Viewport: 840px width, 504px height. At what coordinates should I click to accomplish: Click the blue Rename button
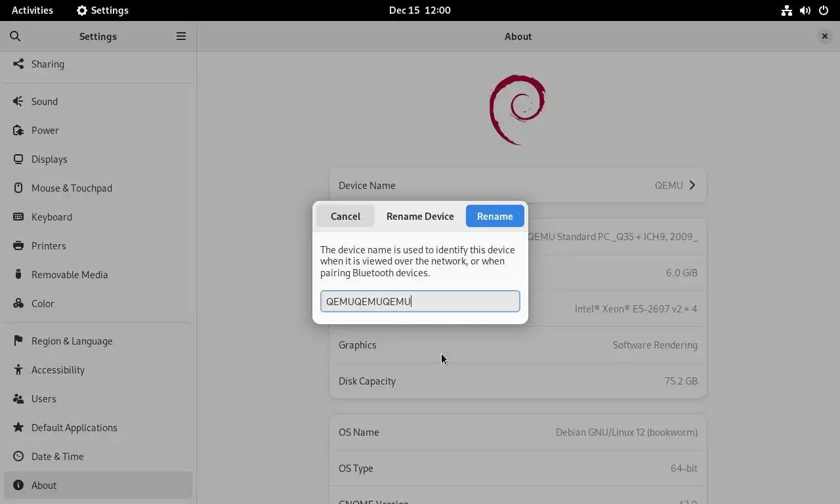pos(495,216)
